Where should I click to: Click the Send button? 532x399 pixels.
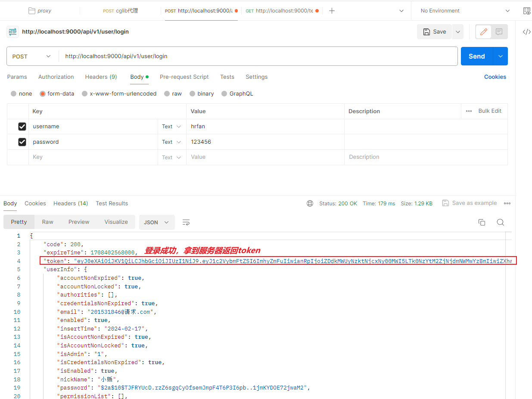(x=476, y=56)
